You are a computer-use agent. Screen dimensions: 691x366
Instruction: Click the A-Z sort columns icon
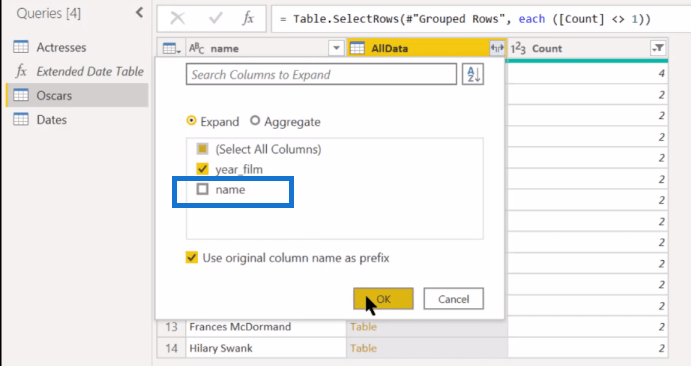pyautogui.click(x=473, y=74)
